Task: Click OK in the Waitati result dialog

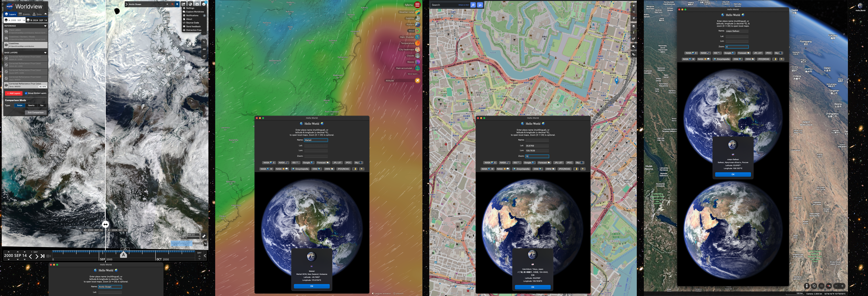Action: coord(312,286)
